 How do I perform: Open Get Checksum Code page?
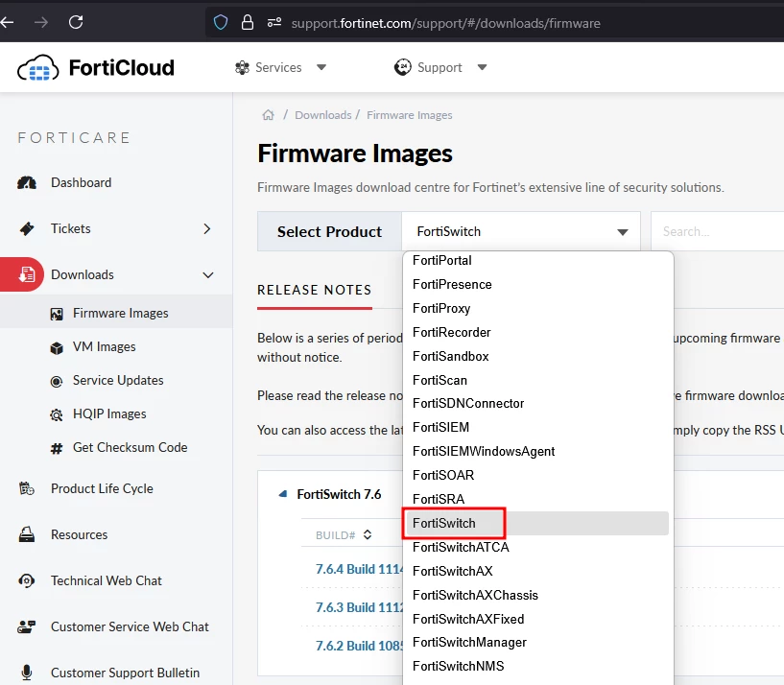tap(130, 447)
